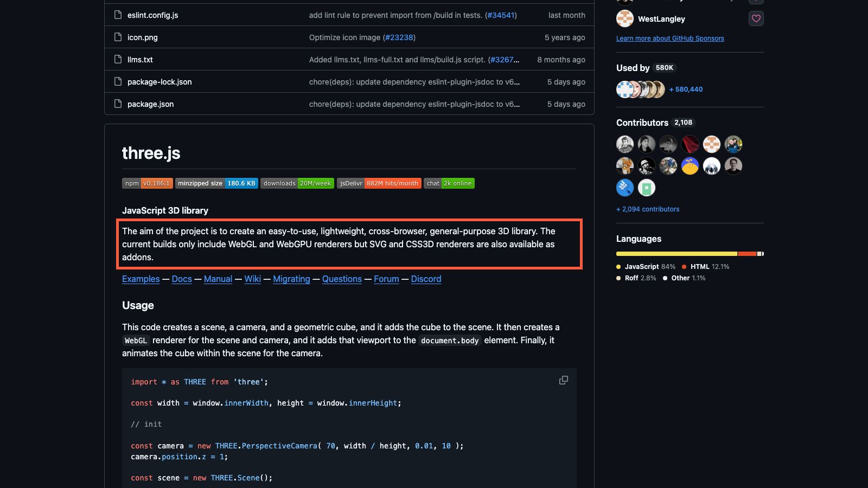
Task: Open the Migrating link in the README
Action: 291,279
